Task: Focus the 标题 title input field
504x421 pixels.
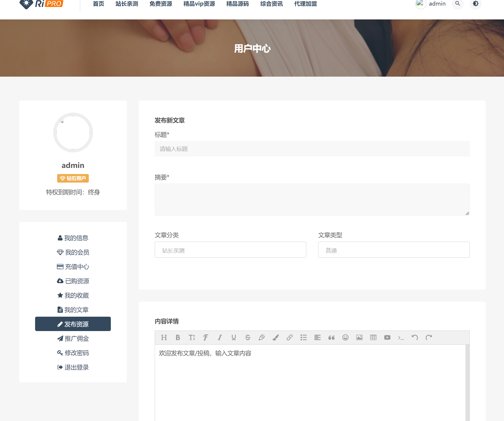Action: point(312,149)
